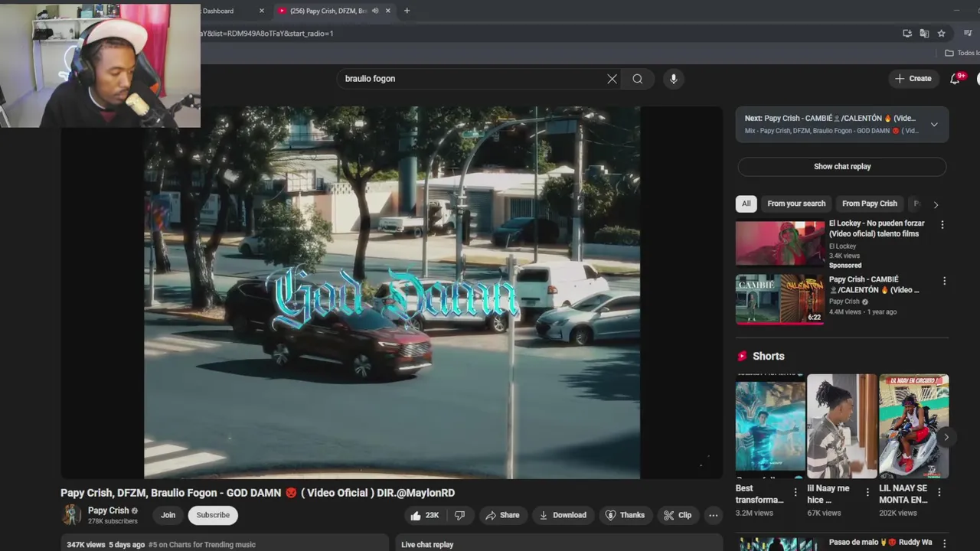Click the Share button
The width and height of the screenshot is (980, 551).
pyautogui.click(x=502, y=515)
